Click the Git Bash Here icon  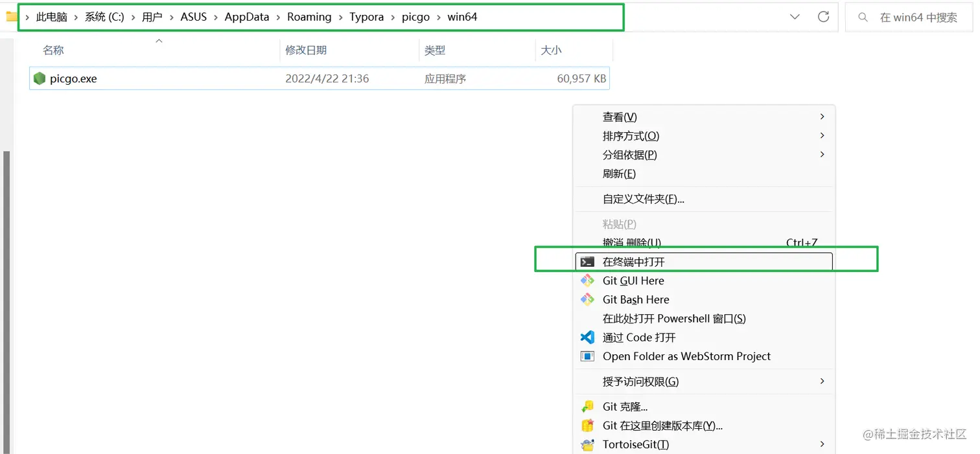587,299
